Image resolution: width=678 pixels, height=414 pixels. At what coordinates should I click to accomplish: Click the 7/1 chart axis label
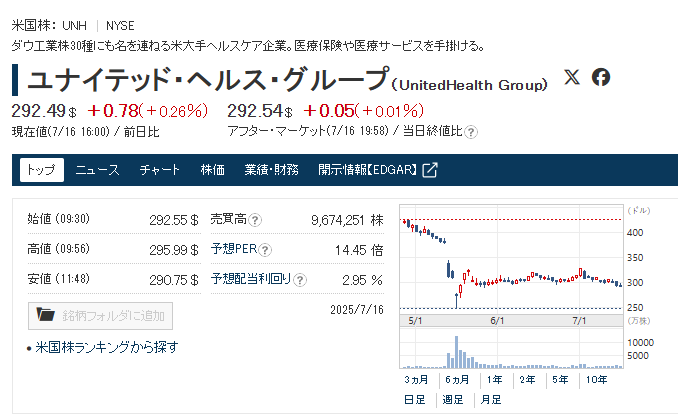point(579,321)
